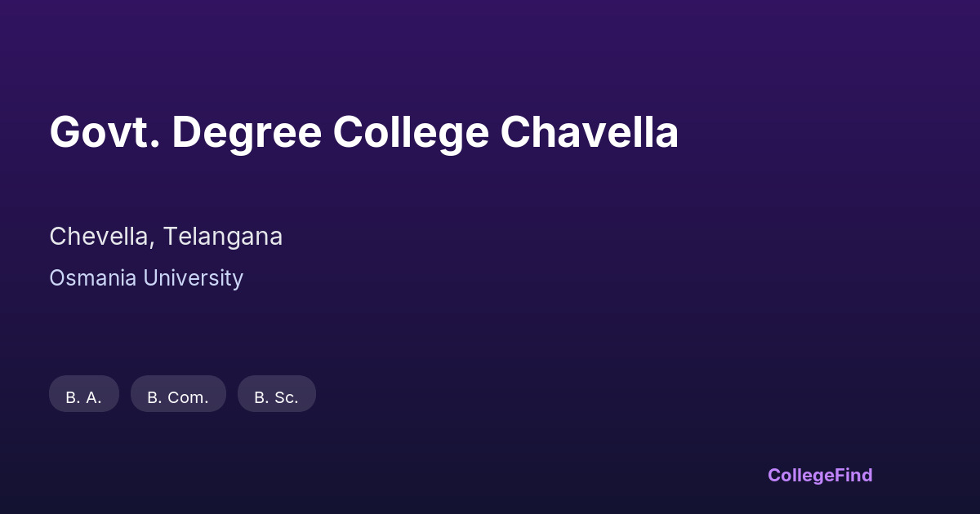This screenshot has width=980, height=514.
Task: Click the CollegeFind brand logo
Action: (x=819, y=475)
